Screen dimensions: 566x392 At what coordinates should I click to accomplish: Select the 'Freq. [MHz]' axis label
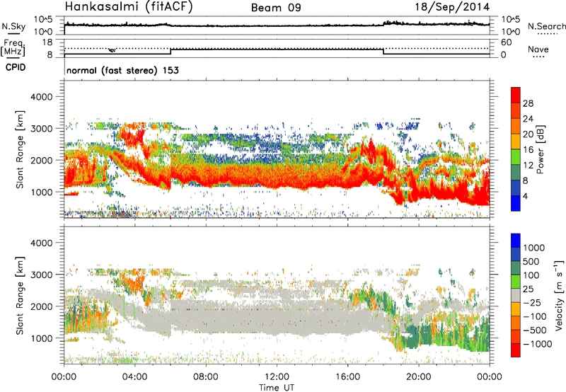[13, 48]
